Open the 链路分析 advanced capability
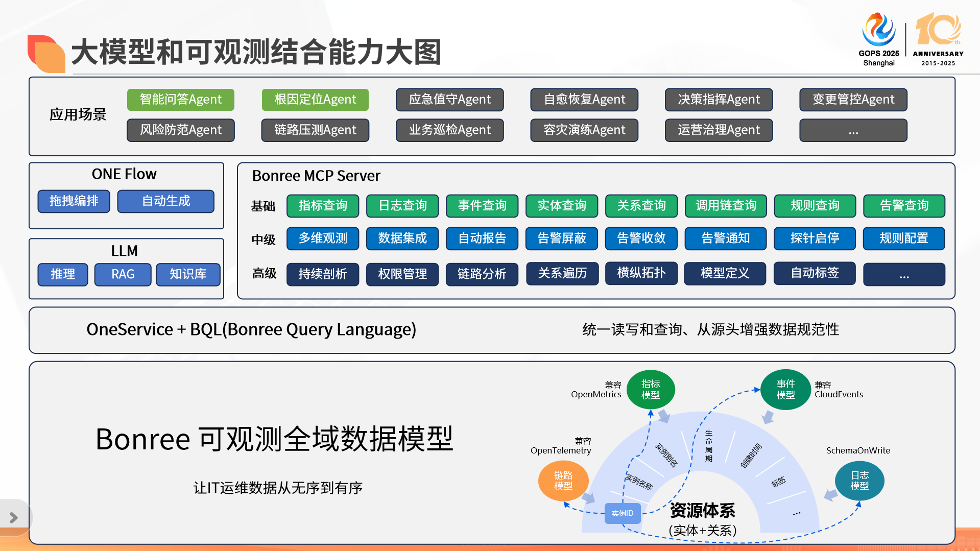 (x=482, y=274)
